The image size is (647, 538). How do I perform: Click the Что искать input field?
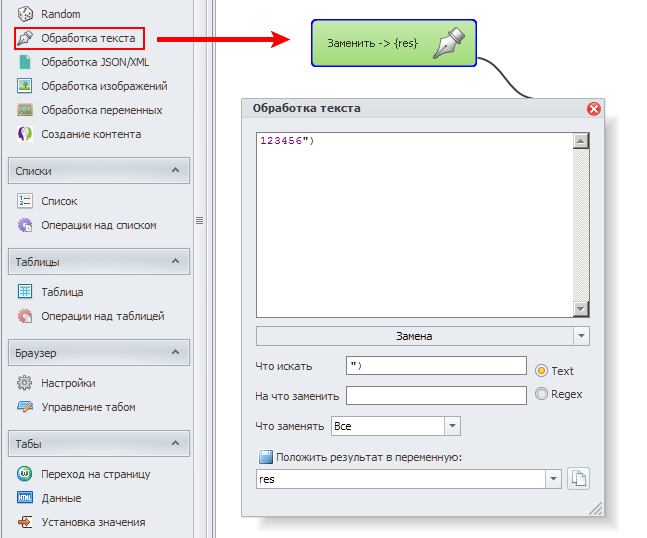point(436,366)
